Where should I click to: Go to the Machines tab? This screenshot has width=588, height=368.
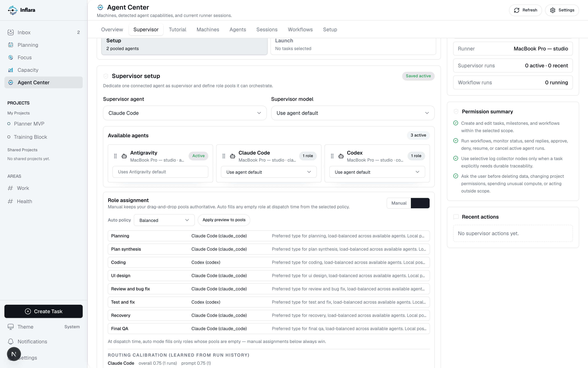tap(208, 29)
